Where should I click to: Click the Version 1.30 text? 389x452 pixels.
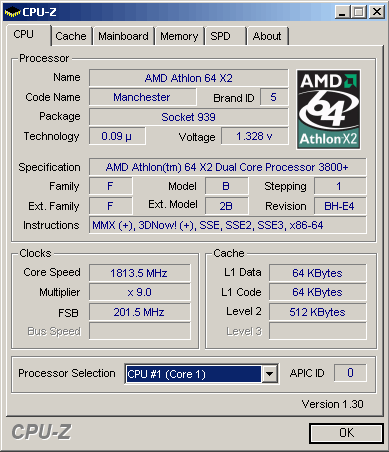(332, 404)
